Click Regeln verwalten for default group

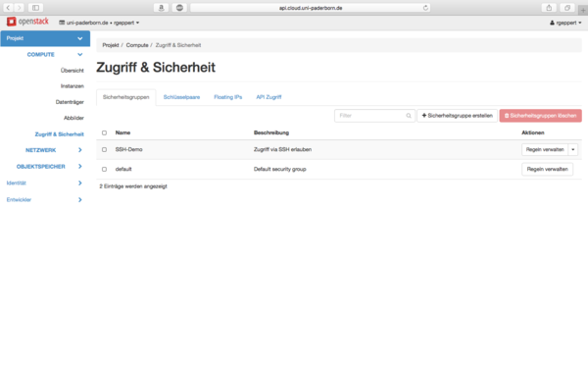tap(547, 169)
